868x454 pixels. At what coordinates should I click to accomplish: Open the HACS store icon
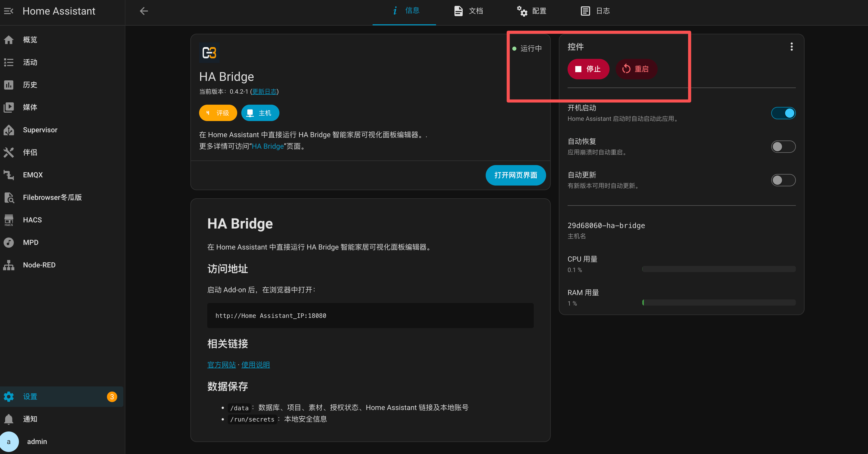(9, 220)
